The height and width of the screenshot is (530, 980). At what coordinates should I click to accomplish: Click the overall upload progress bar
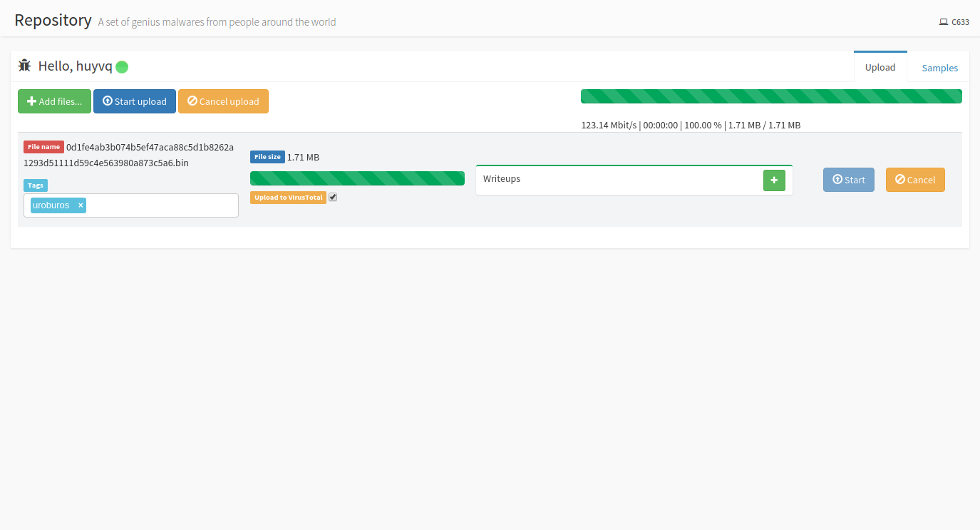(x=771, y=96)
